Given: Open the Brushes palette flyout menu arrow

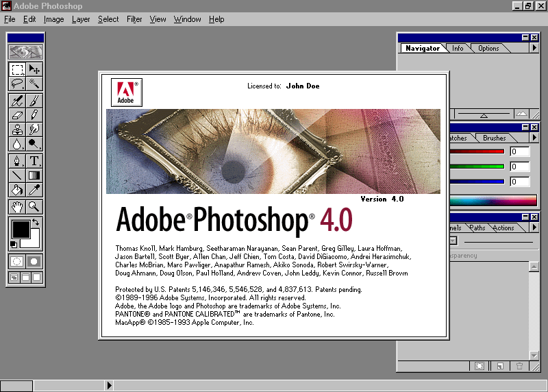Looking at the screenshot, I should click(x=534, y=138).
